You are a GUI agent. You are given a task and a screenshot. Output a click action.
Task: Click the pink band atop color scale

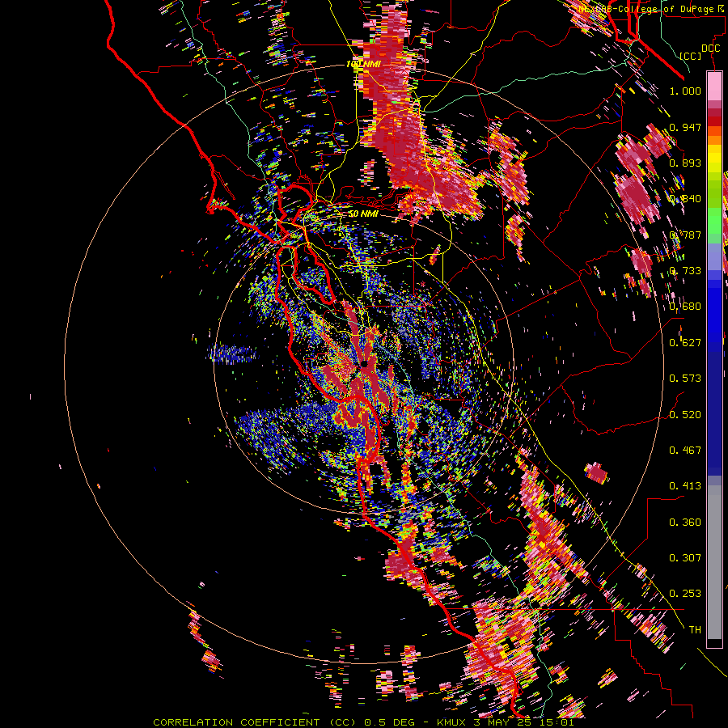click(x=714, y=86)
